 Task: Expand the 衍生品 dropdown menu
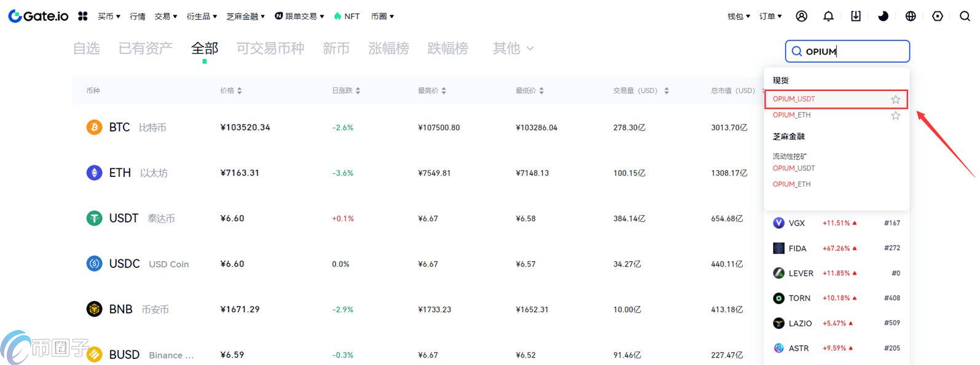pyautogui.click(x=202, y=16)
